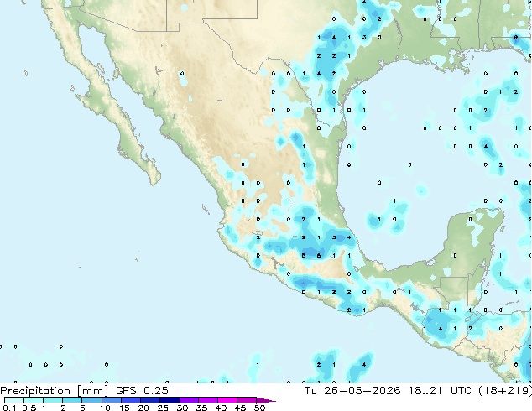Screen dimensions: 532x411
Task: Click the date 'Tu 26-05-2026' text
Action: tap(352, 391)
